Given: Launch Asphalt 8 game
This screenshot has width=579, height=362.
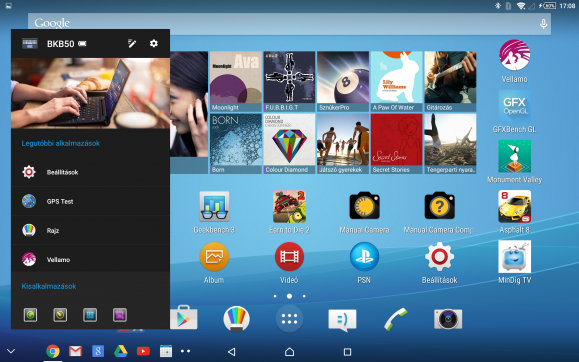Looking at the screenshot, I should coord(514,212).
